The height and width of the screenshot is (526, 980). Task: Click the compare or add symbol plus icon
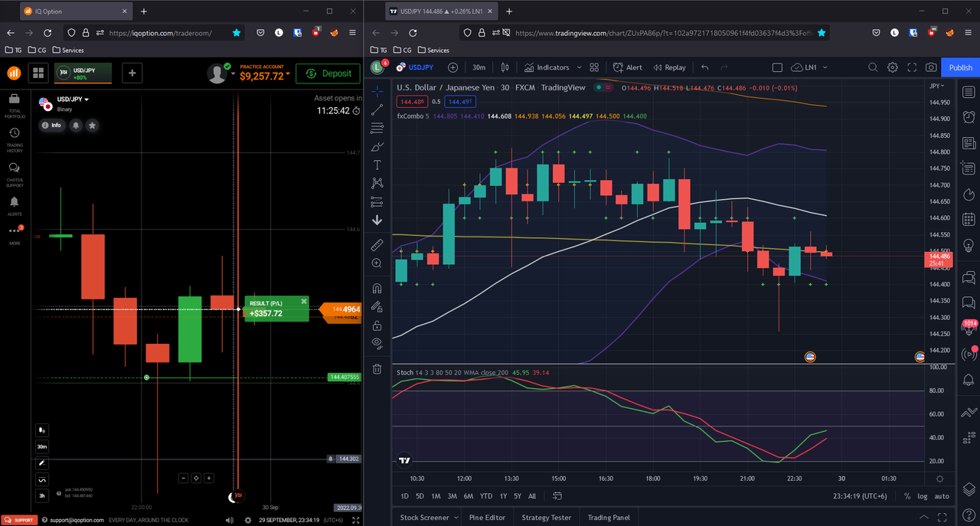(452, 67)
